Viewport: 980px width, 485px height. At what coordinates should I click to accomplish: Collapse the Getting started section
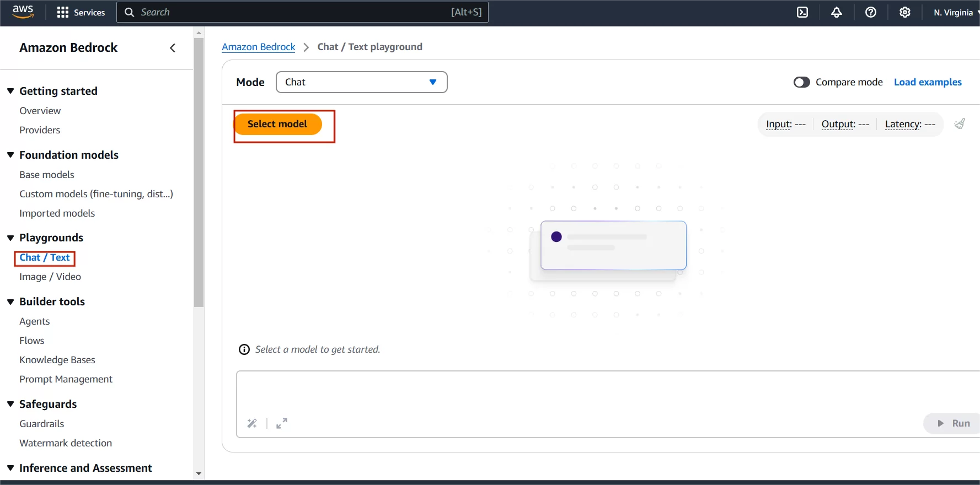(x=10, y=91)
